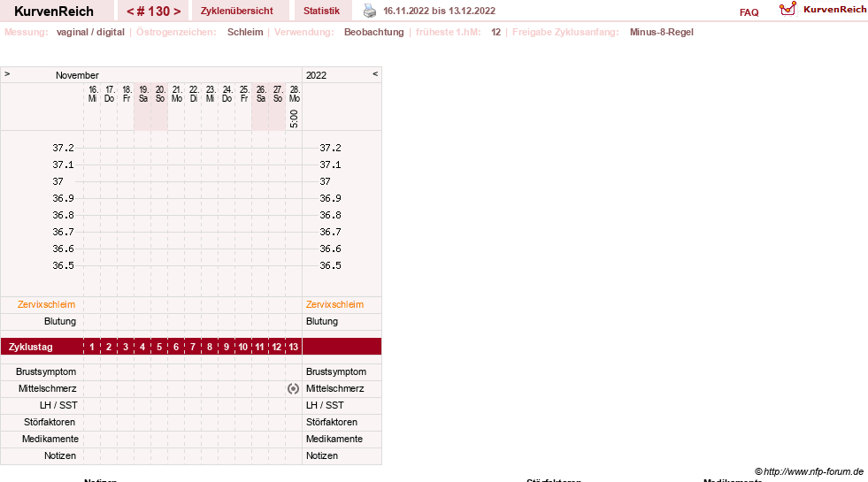868x482 pixels.
Task: Open the cycle #130 selector
Action: 153,11
